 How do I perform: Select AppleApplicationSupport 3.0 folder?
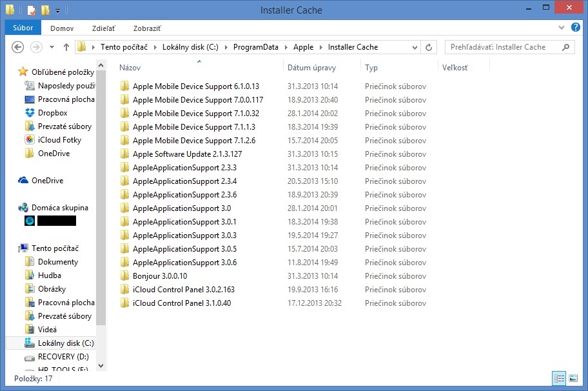pos(182,208)
